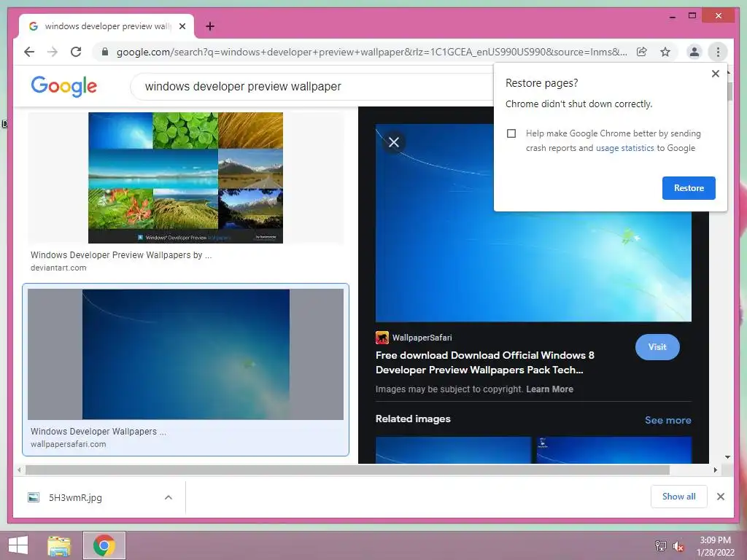Open the Free download Windows 8 title link
The width and height of the screenshot is (747, 560).
coord(484,362)
